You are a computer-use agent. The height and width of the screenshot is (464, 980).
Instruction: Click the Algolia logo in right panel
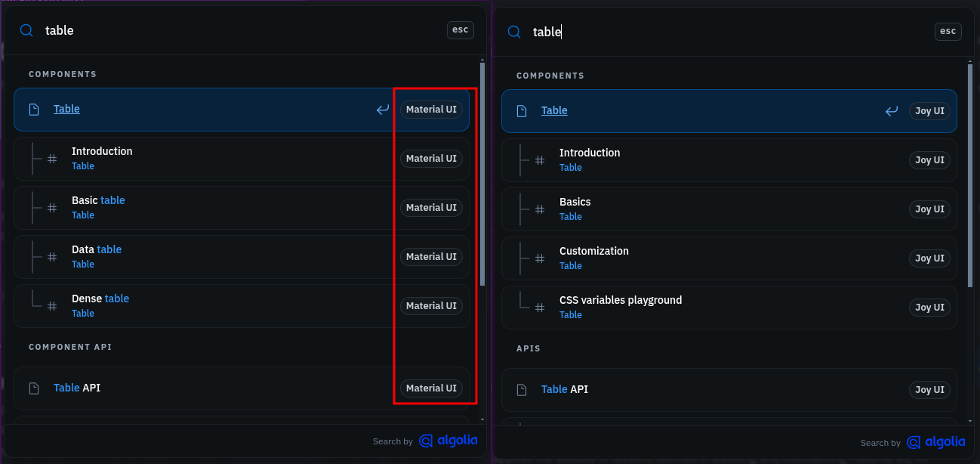click(x=936, y=442)
